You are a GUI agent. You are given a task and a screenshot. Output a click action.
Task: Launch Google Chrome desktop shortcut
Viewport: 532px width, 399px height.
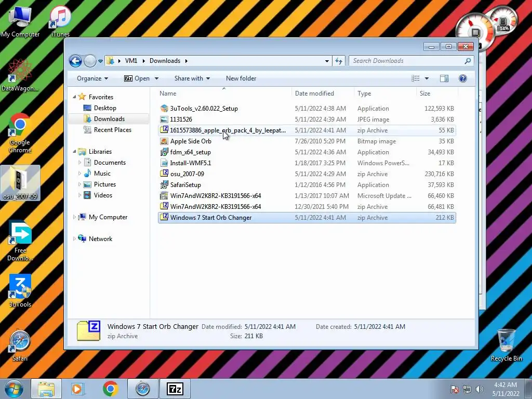(20, 133)
